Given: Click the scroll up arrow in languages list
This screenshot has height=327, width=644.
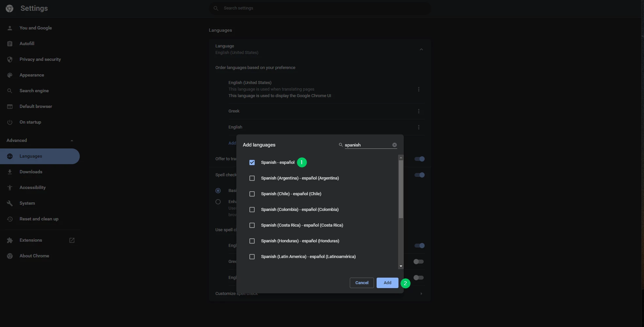Looking at the screenshot, I should [401, 158].
